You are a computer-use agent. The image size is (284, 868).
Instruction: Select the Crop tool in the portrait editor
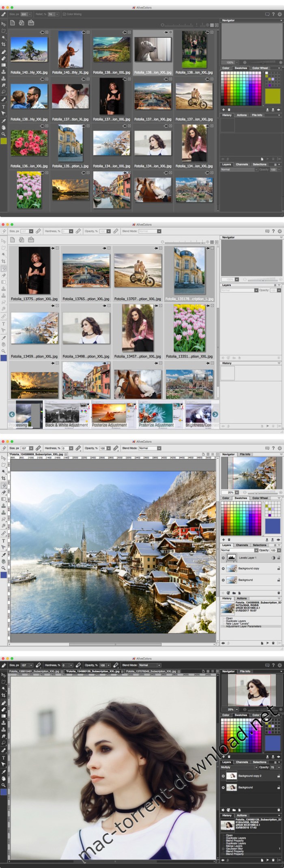pyautogui.click(x=4, y=695)
